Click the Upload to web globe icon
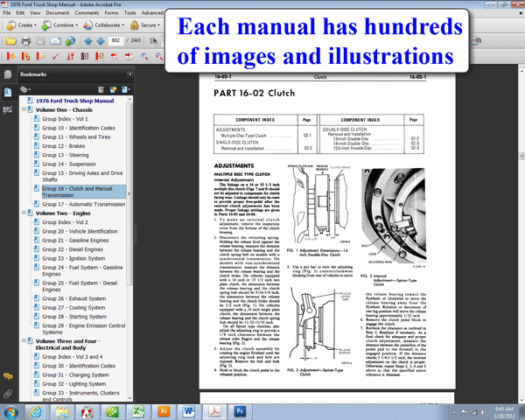Screen dimensions: 525x420 [70, 41]
